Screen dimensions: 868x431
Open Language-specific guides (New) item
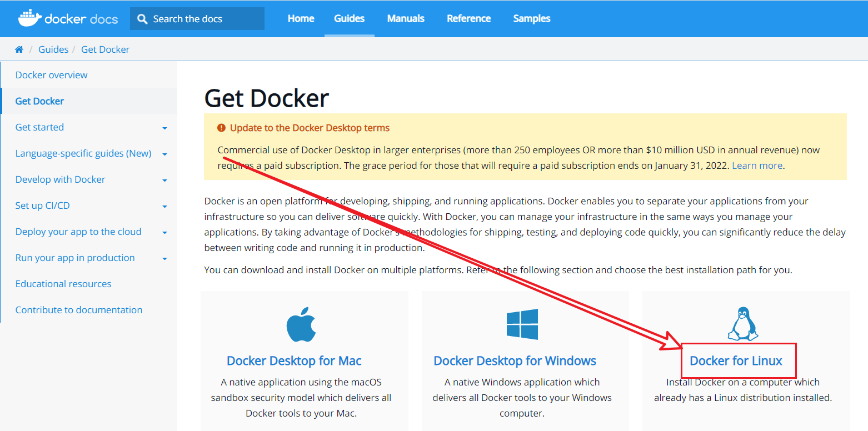83,153
